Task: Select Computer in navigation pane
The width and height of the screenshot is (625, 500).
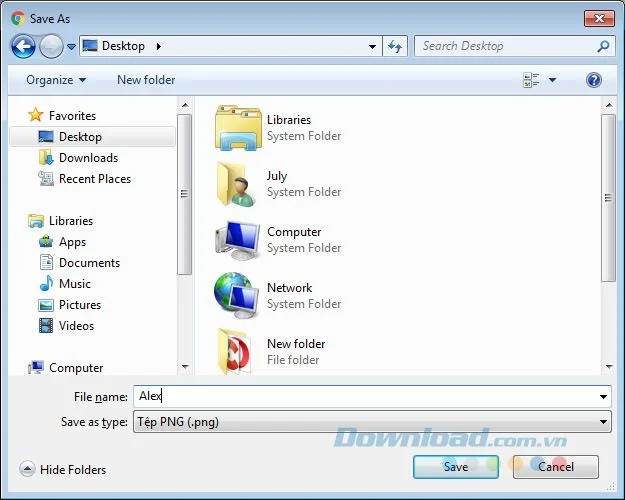Action: pyautogui.click(x=76, y=368)
